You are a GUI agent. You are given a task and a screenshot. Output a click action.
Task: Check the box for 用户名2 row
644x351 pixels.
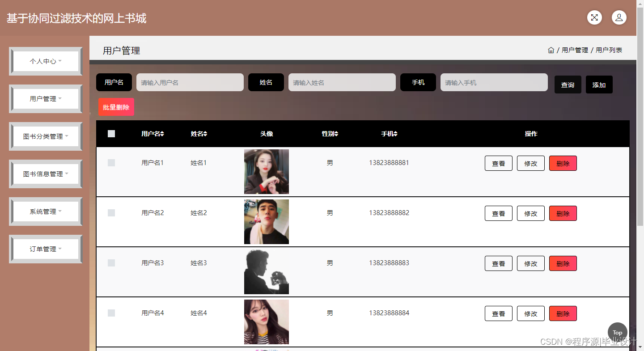[111, 213]
